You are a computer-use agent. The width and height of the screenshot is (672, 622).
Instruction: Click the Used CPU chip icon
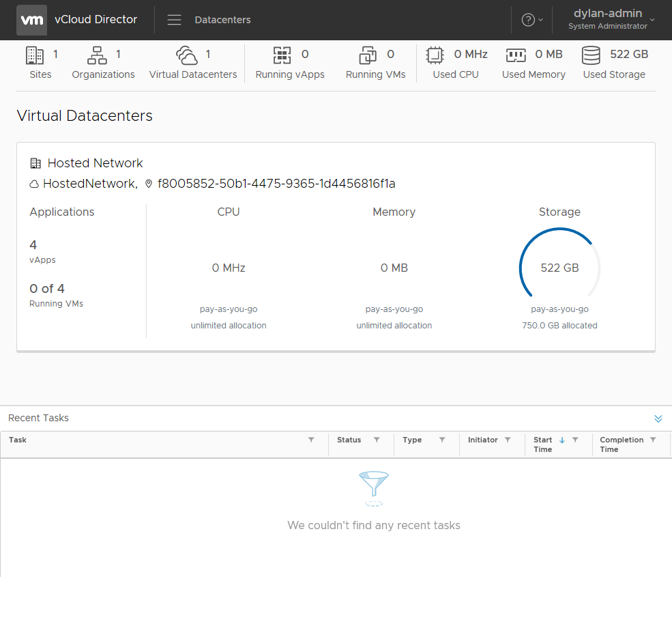435,55
